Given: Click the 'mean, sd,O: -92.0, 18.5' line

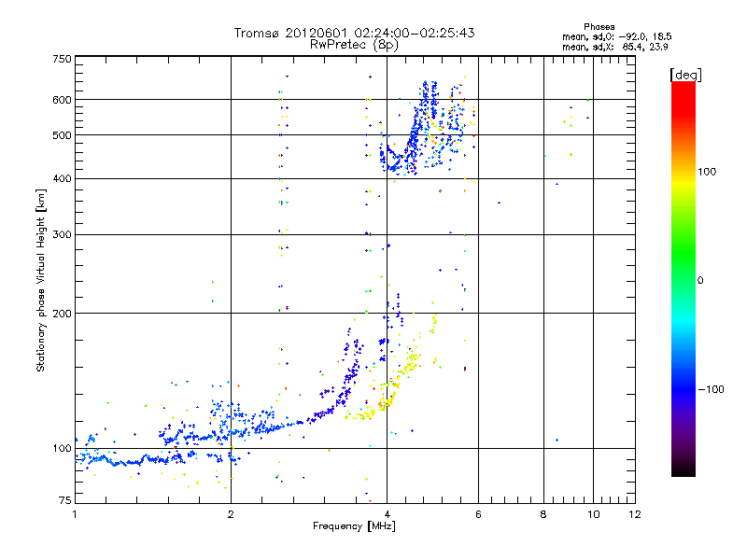Looking at the screenshot, I should (x=617, y=36).
